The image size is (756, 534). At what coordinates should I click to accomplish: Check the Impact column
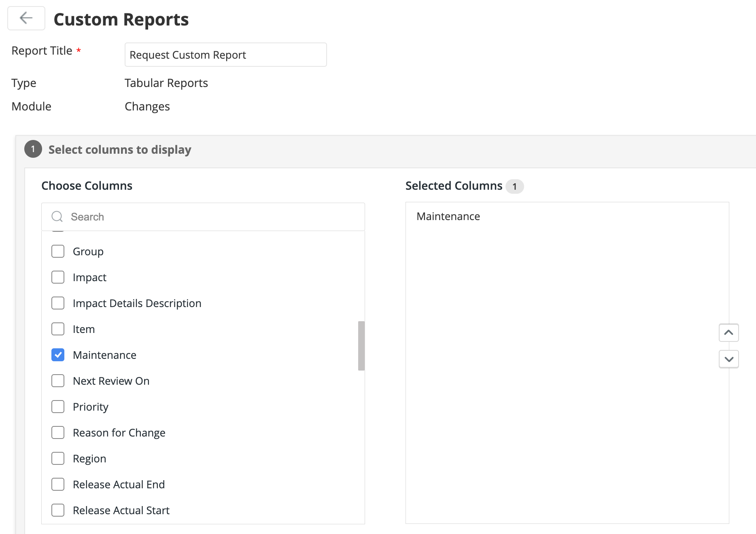(x=58, y=277)
